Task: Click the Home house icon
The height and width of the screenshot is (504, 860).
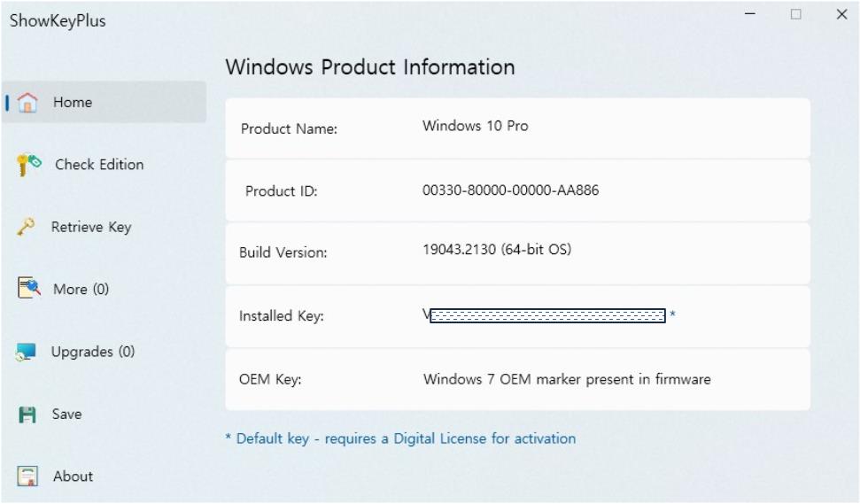Action: (27, 103)
